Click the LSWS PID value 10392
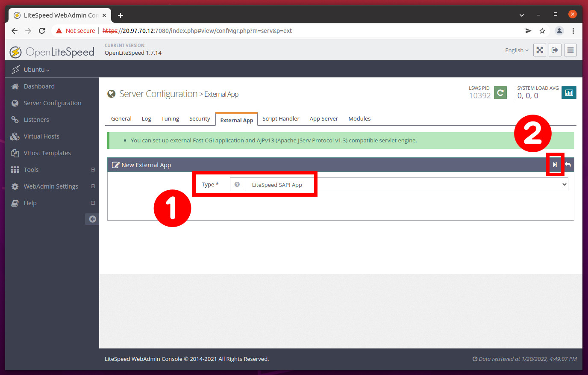588x375 pixels. (x=480, y=96)
